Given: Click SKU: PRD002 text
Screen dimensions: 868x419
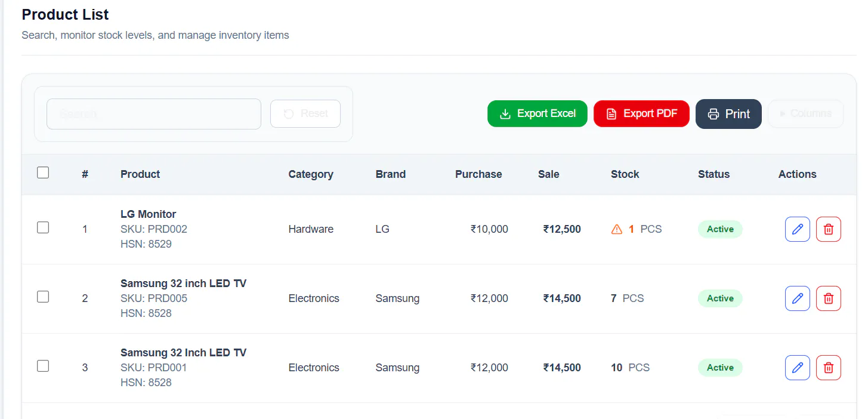Looking at the screenshot, I should pos(154,229).
